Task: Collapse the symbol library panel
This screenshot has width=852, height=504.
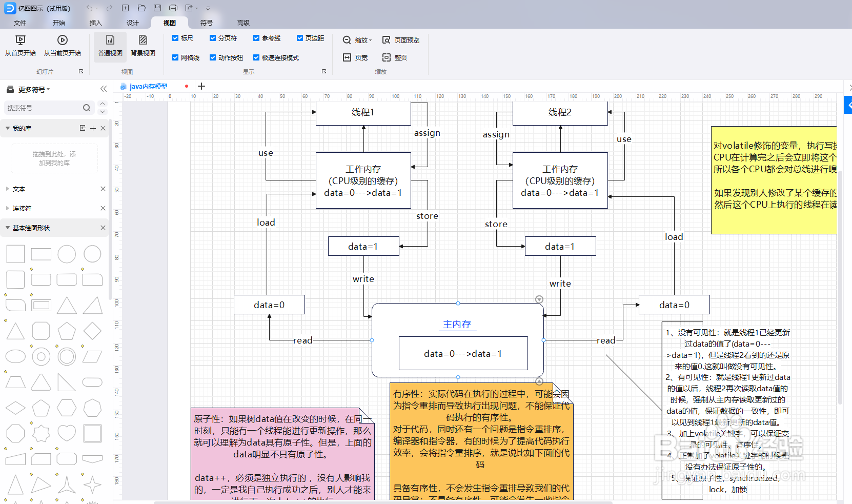Action: tap(104, 89)
